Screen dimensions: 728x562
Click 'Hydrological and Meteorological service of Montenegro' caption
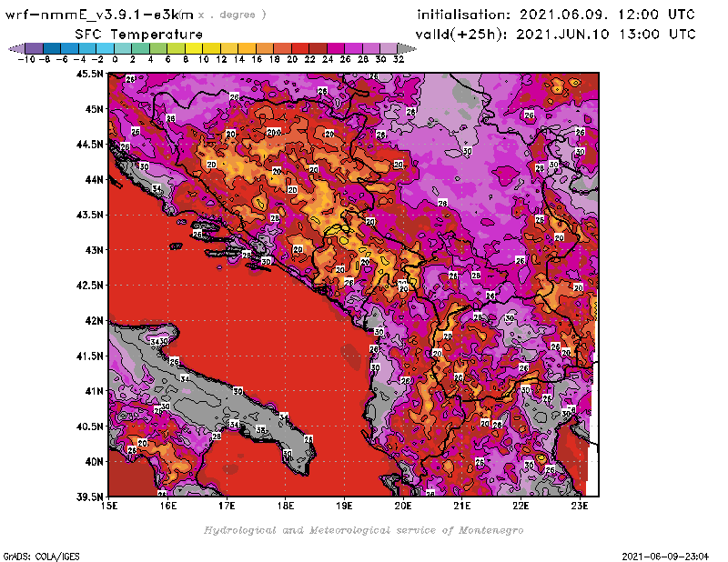point(363,530)
